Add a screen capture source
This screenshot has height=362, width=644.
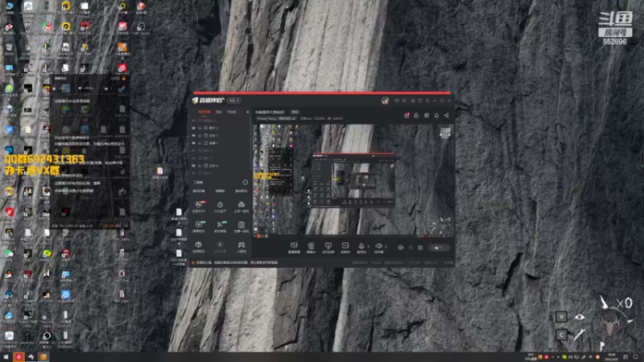coord(294,248)
